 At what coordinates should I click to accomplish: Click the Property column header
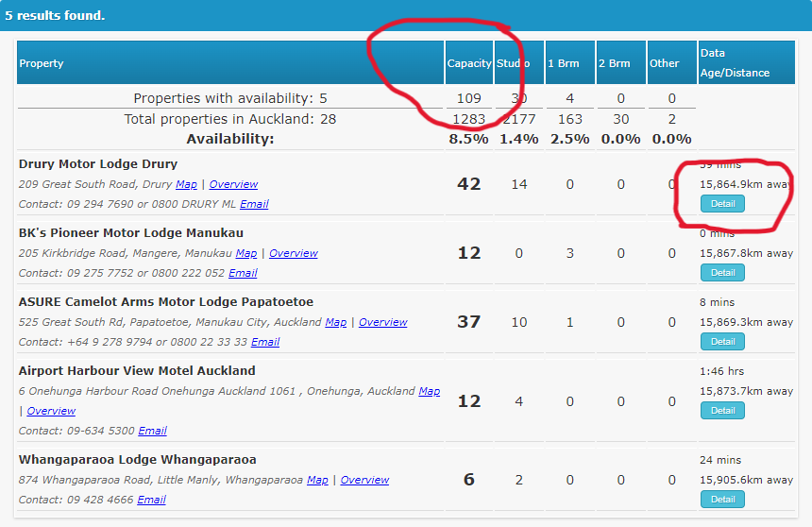coord(230,62)
